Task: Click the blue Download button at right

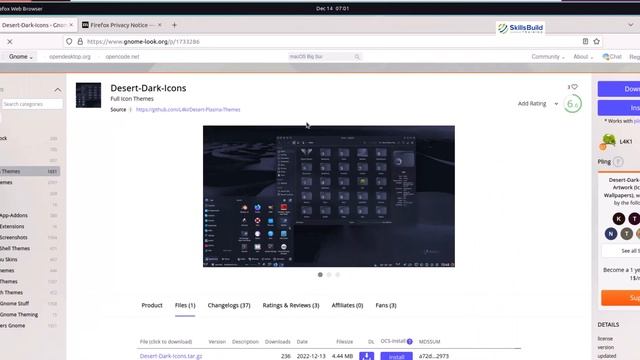Action: (x=619, y=89)
